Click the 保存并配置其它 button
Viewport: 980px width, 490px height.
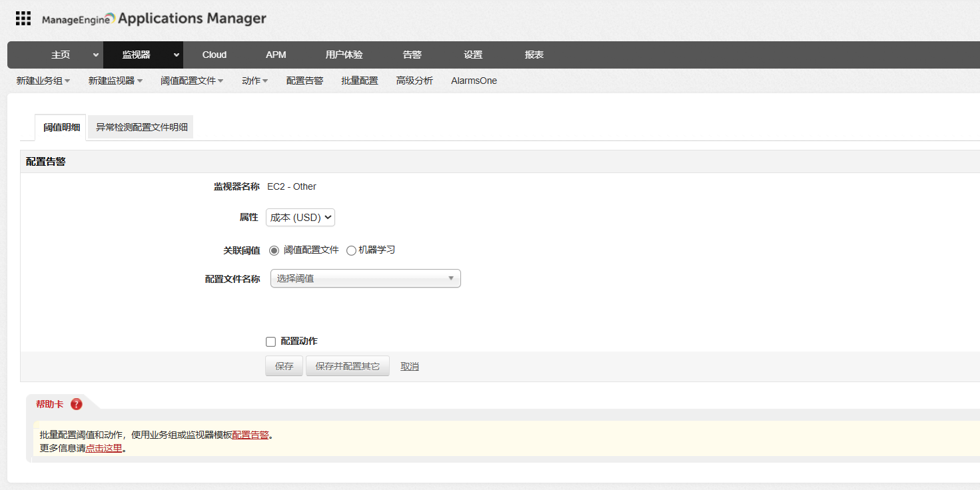tap(348, 366)
